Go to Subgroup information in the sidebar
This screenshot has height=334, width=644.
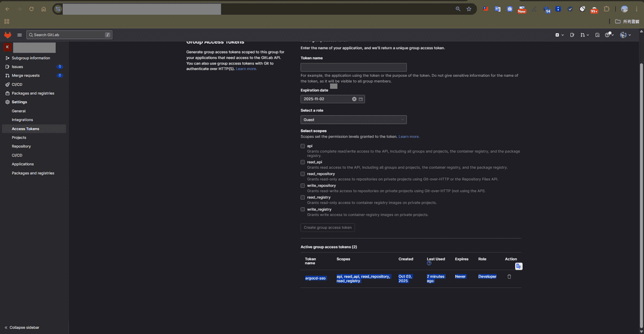coord(31,58)
